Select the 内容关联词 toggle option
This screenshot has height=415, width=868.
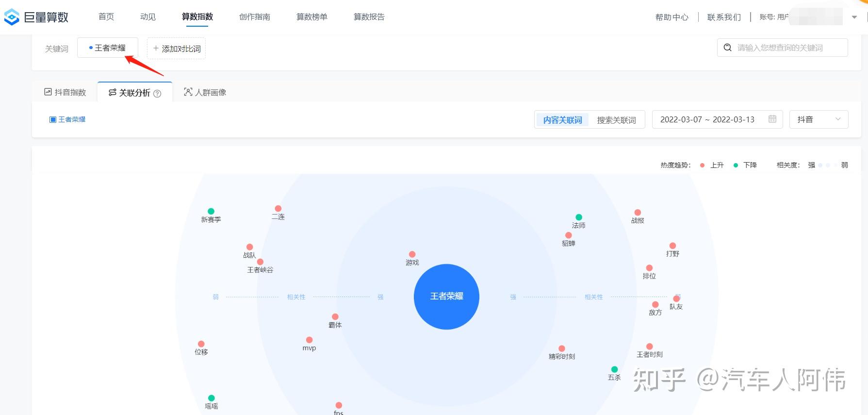point(563,120)
